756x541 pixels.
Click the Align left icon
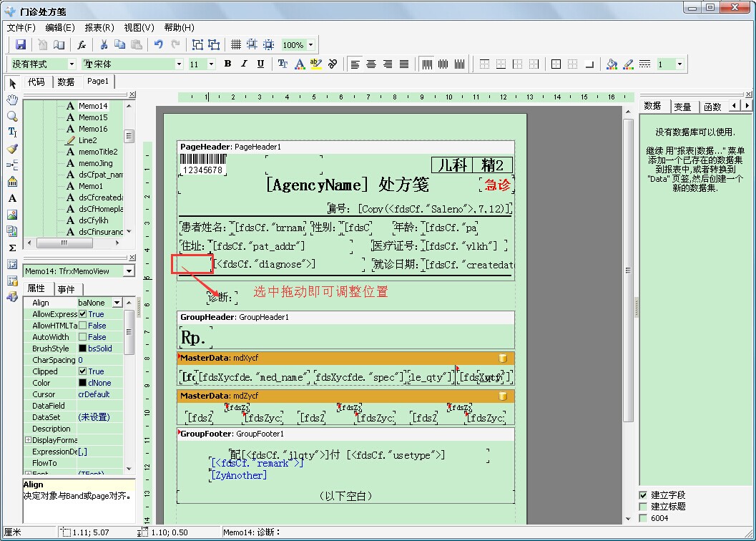(355, 64)
